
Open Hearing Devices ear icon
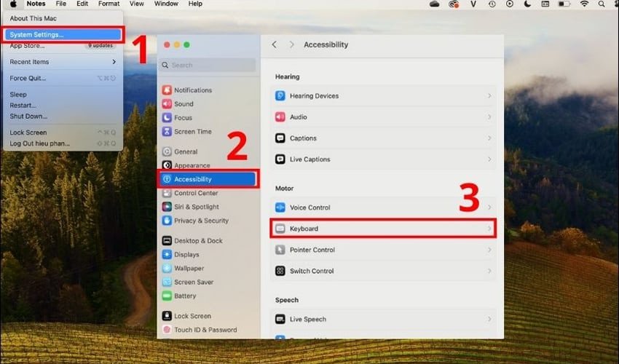[280, 96]
